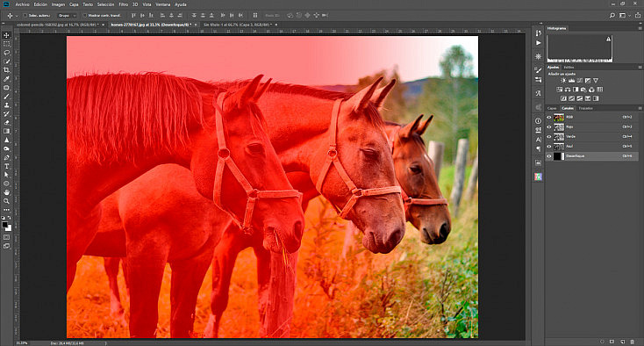Select the Move tool in the toolbar
The image size is (644, 346).
tap(6, 35)
